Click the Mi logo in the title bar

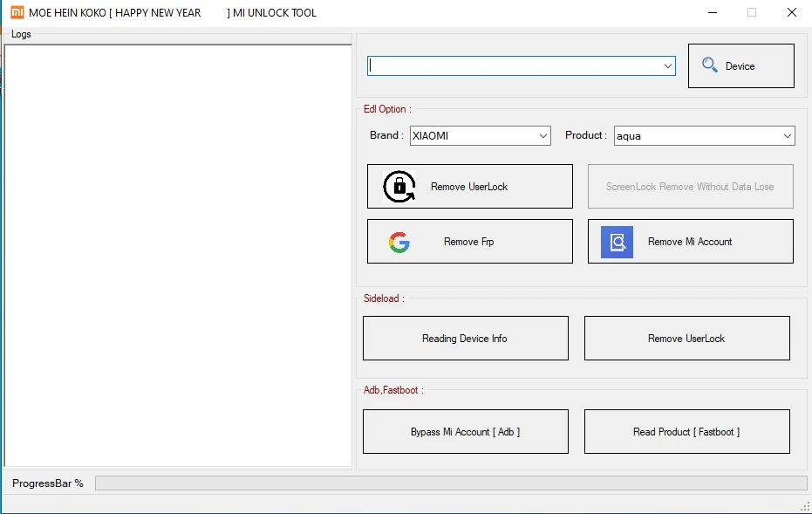point(17,12)
